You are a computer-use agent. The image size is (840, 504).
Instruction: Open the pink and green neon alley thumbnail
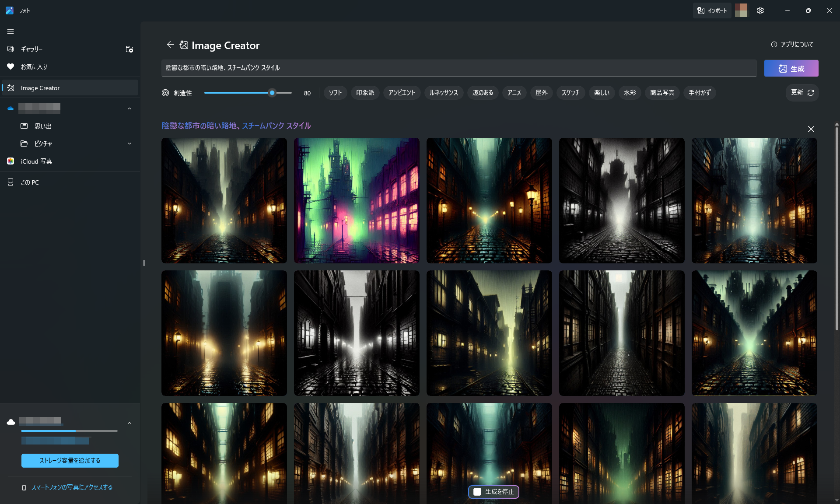coord(356,200)
